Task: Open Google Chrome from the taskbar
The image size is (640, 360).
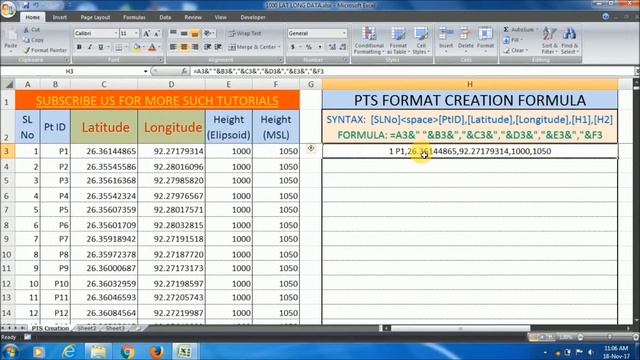Action: point(127,351)
